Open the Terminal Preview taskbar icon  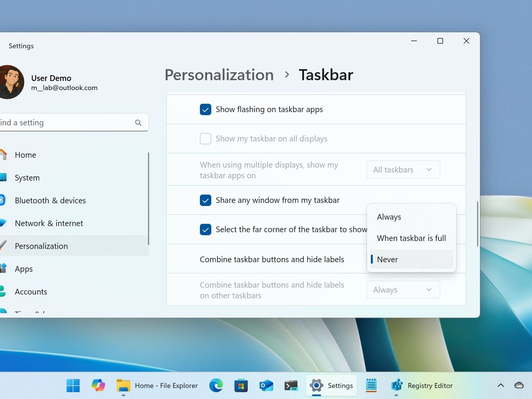click(291, 385)
